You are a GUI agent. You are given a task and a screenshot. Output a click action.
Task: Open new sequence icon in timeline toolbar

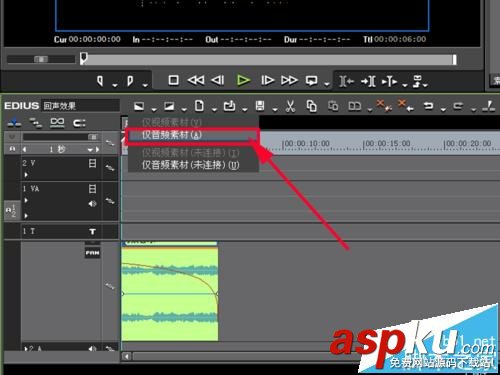point(139,106)
